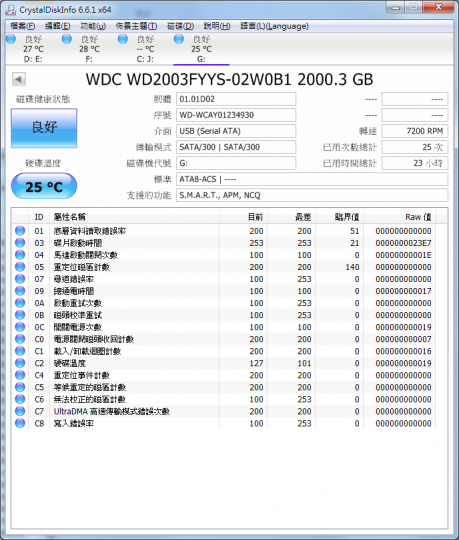459x540 pixels.
Task: Click the features field S.M.A.R.T., APM, NCQ
Action: 312,195
